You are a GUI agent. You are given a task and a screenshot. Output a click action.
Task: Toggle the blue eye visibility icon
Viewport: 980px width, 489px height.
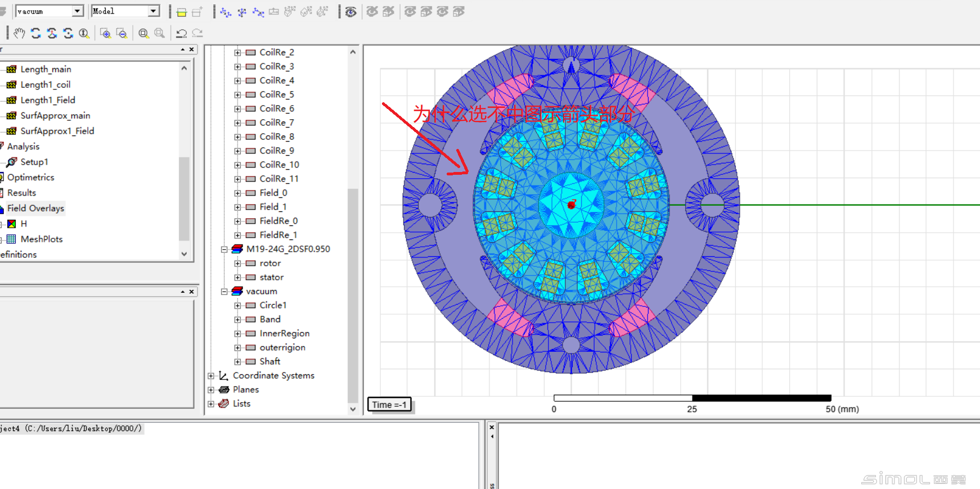pyautogui.click(x=351, y=12)
